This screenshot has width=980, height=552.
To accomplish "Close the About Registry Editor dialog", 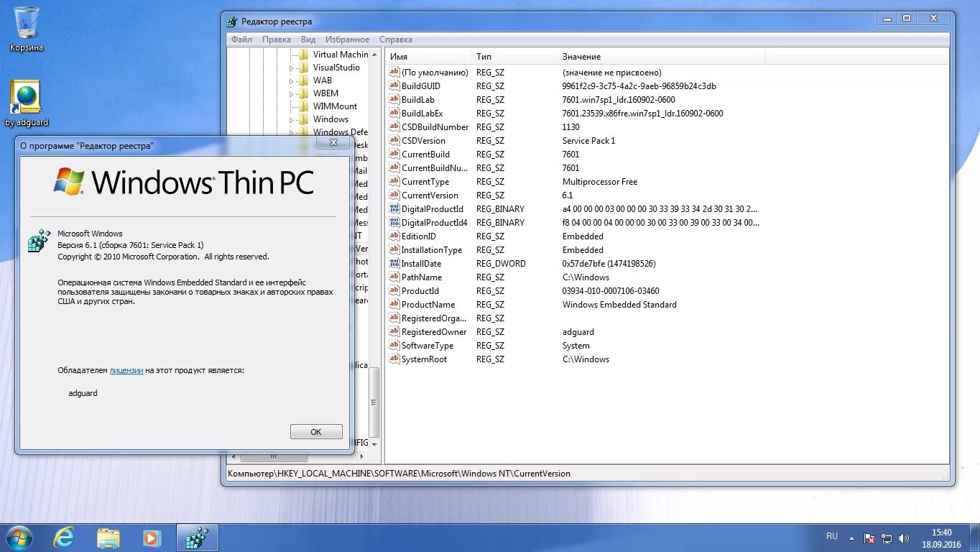I will pos(333,143).
